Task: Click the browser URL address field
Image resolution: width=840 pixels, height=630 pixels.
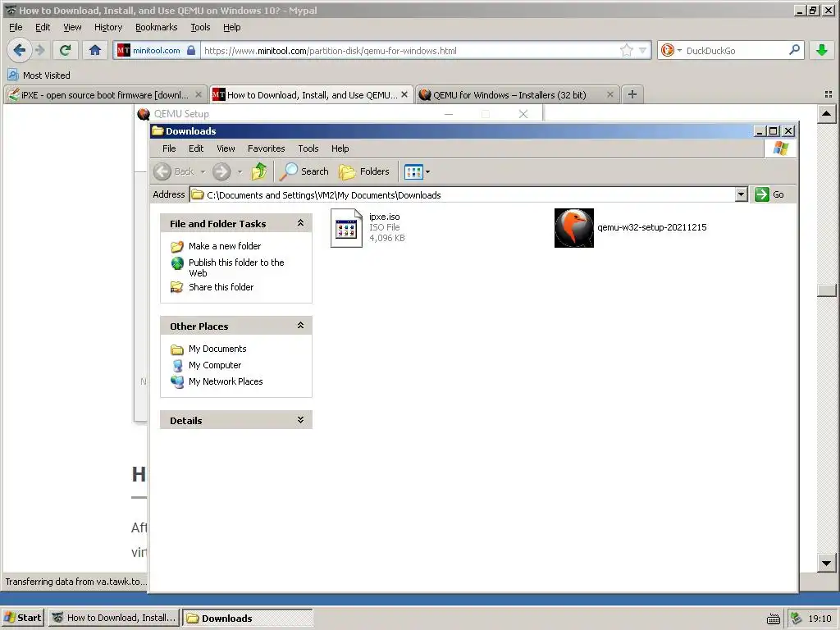Action: pyautogui.click(x=410, y=50)
